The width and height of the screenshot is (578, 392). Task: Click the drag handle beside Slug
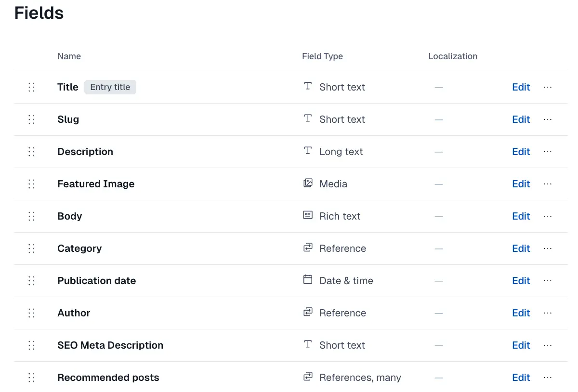[x=31, y=119]
